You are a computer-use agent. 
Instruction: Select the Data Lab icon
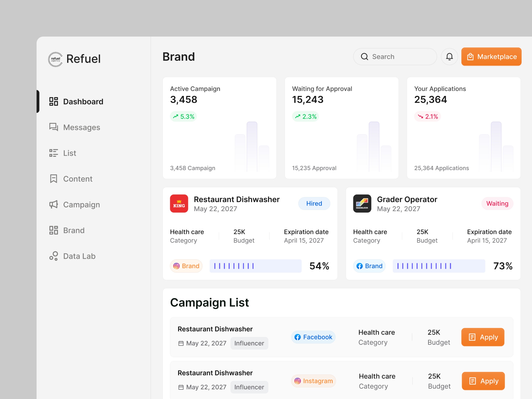tap(53, 256)
